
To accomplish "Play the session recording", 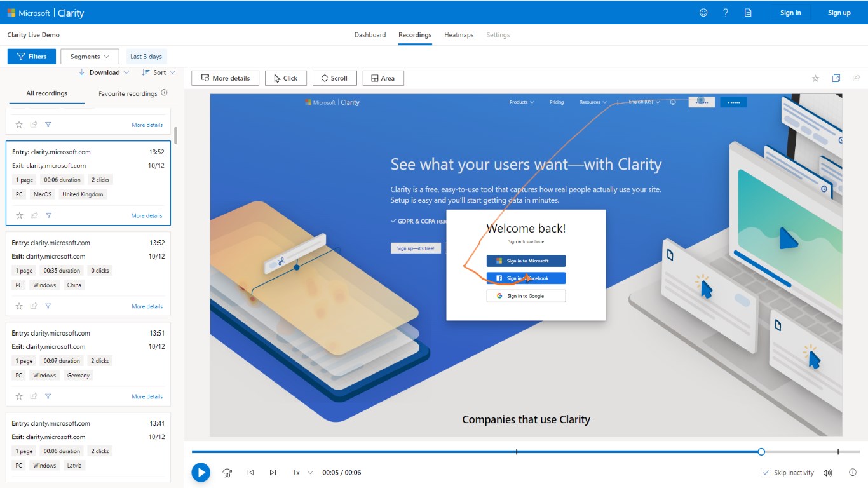I will pos(201,472).
